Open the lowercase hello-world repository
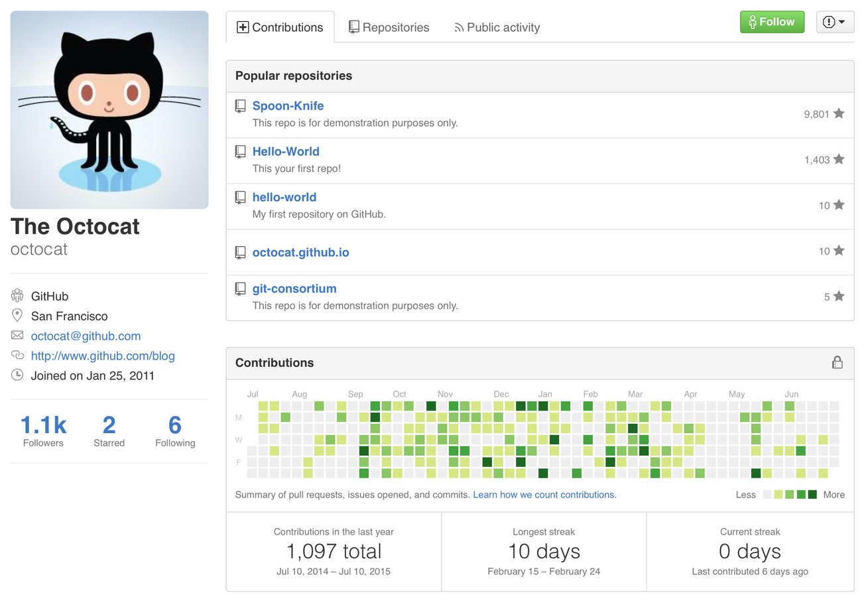This screenshot has width=868, height=597. click(284, 198)
